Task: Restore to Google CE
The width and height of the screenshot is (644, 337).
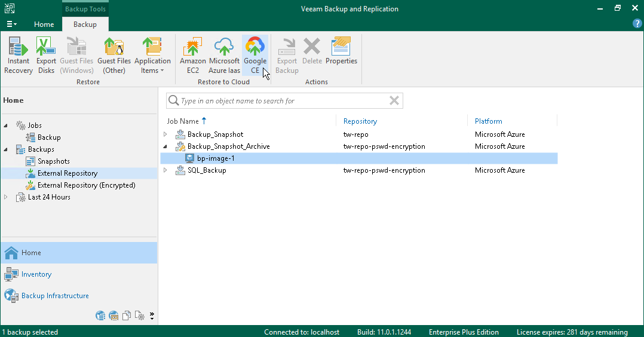Action: coord(255,56)
